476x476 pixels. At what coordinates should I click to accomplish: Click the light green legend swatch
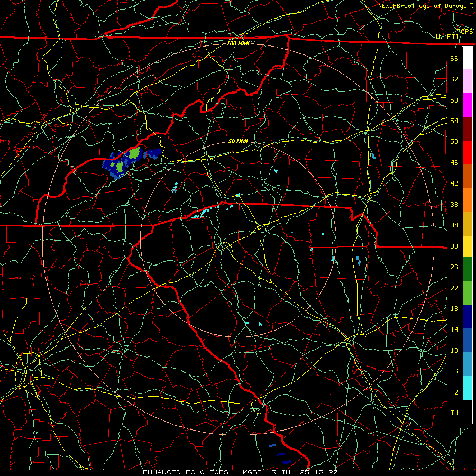(467, 293)
